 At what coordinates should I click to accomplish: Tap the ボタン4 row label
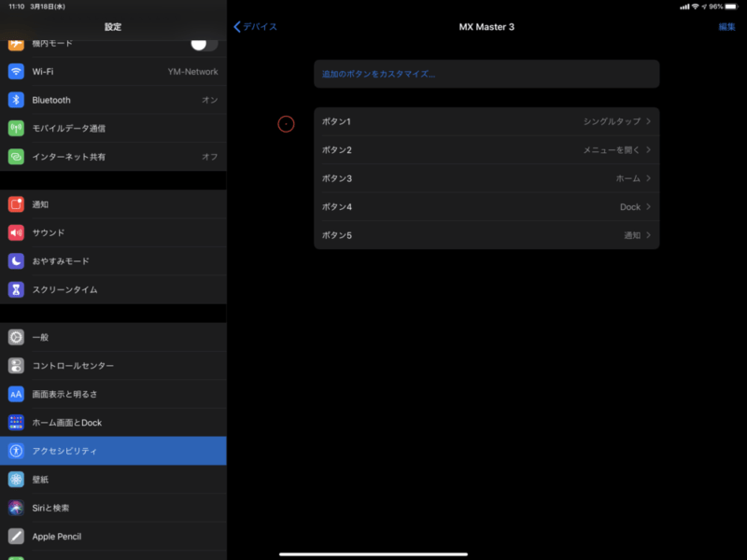(x=337, y=206)
